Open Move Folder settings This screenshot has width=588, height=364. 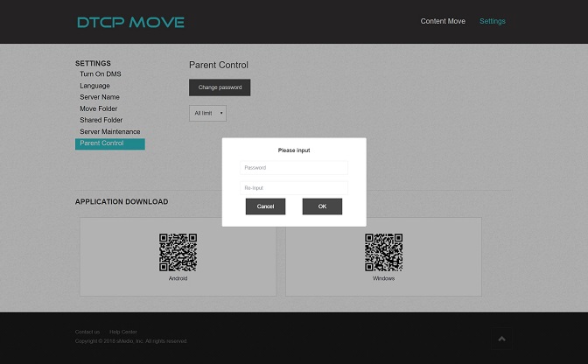pos(98,108)
